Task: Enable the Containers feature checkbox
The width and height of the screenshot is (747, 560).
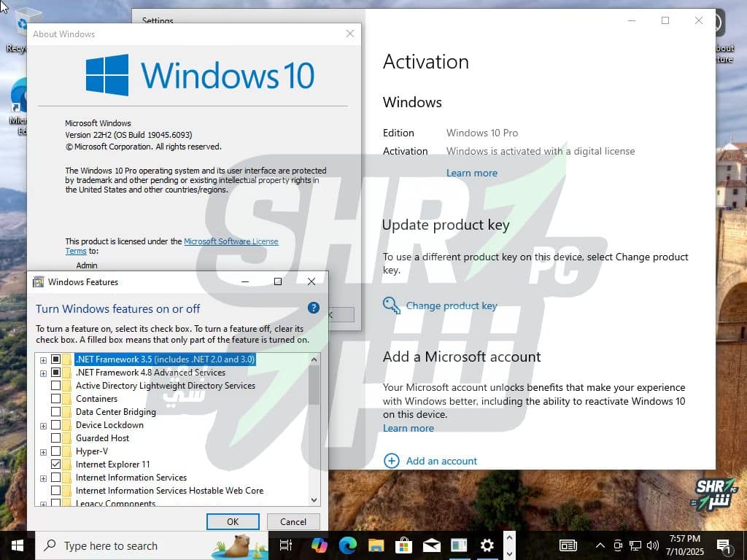Action: (55, 399)
